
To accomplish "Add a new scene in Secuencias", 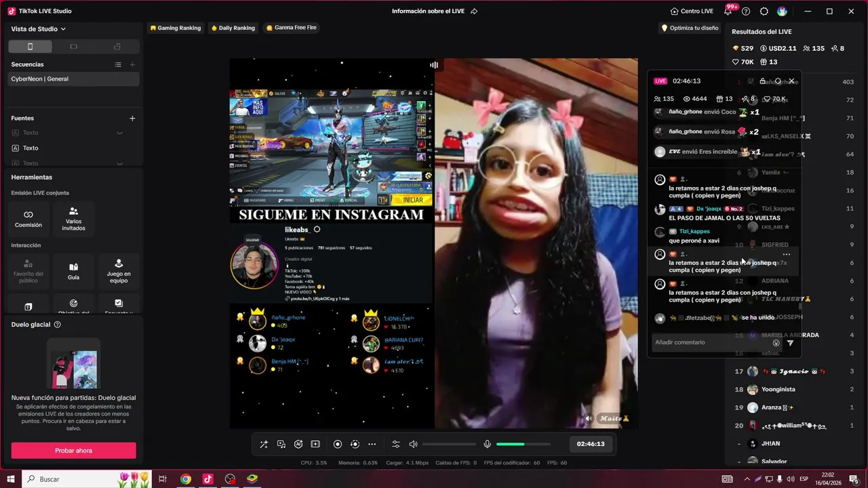I will [x=132, y=64].
